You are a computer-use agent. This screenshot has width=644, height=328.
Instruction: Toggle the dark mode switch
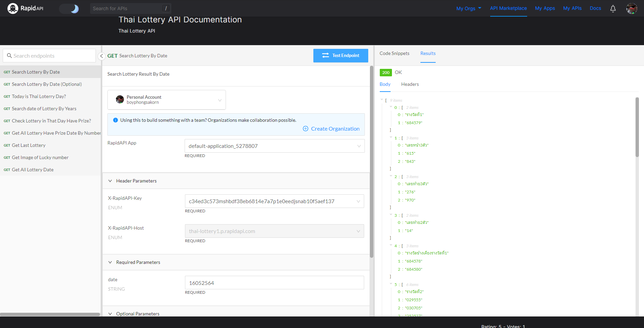[x=69, y=8]
